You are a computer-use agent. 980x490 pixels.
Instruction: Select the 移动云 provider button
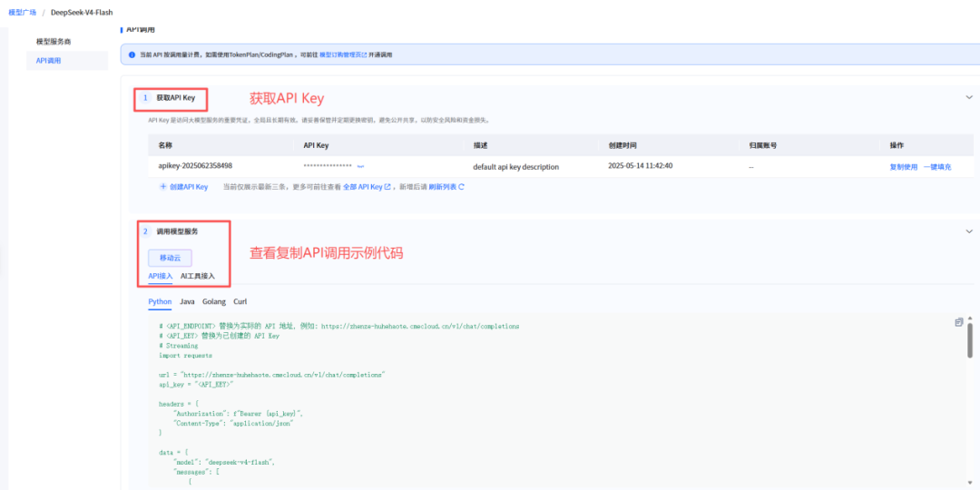point(170,258)
